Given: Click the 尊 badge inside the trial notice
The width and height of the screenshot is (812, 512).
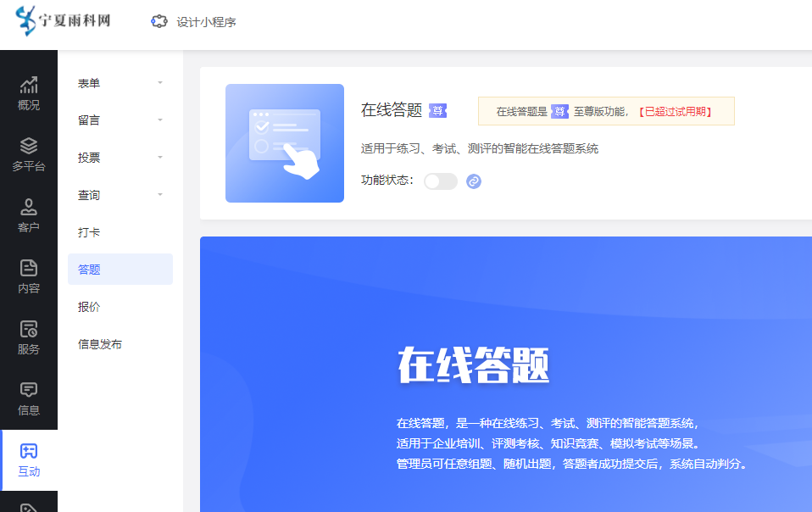Looking at the screenshot, I should coord(559,111).
